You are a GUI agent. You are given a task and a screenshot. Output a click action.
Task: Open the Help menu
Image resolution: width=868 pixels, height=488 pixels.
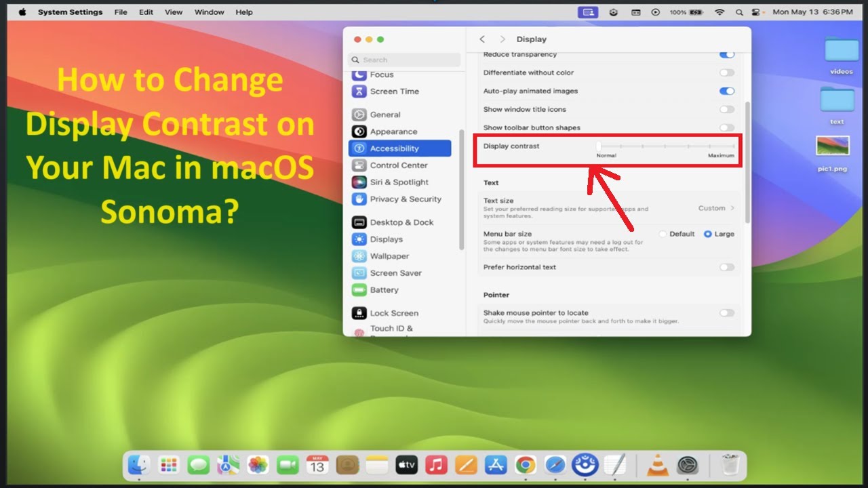coord(244,12)
